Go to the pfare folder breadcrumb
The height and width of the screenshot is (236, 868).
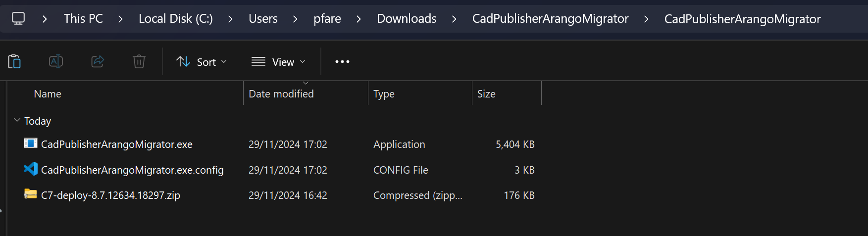click(x=327, y=19)
